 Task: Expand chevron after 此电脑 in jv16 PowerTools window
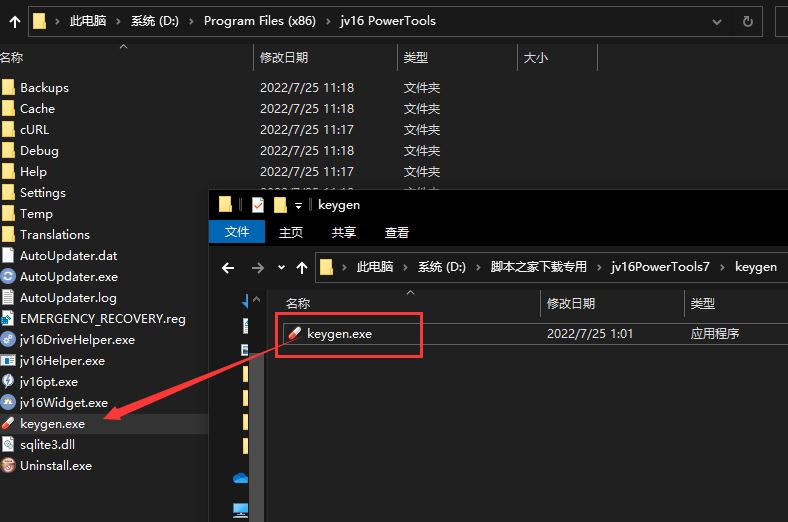pos(118,21)
